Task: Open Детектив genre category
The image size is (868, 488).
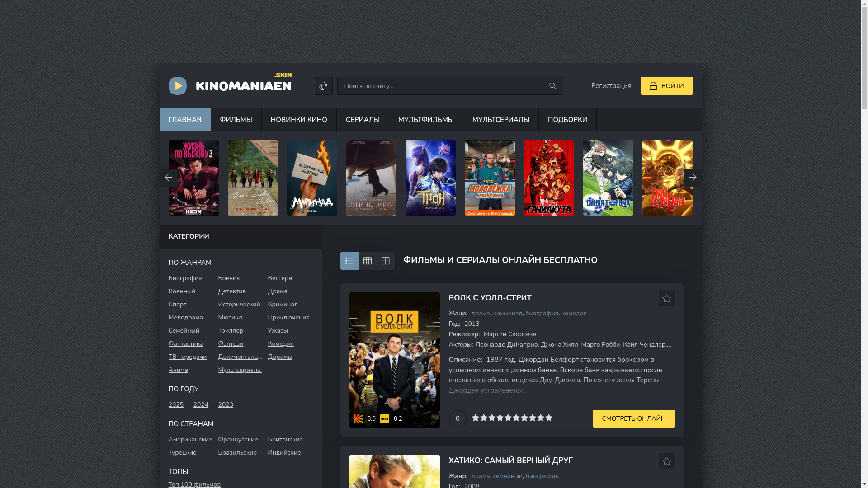Action: (232, 291)
